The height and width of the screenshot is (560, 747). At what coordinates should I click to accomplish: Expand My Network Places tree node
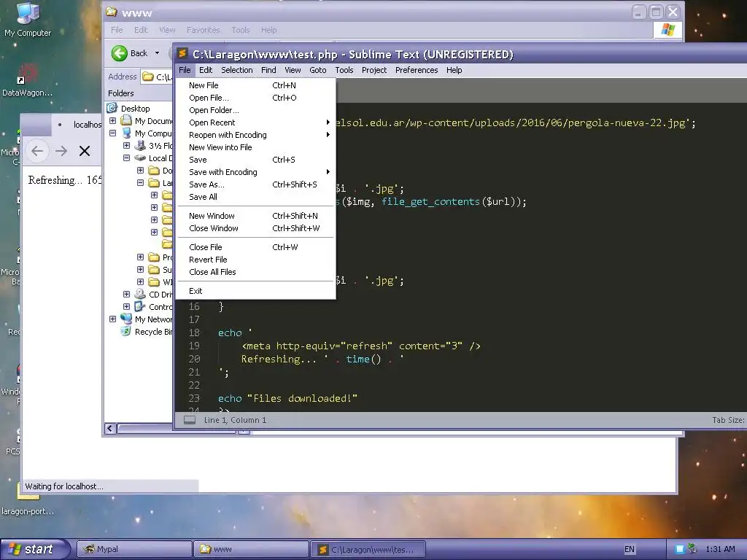113,319
